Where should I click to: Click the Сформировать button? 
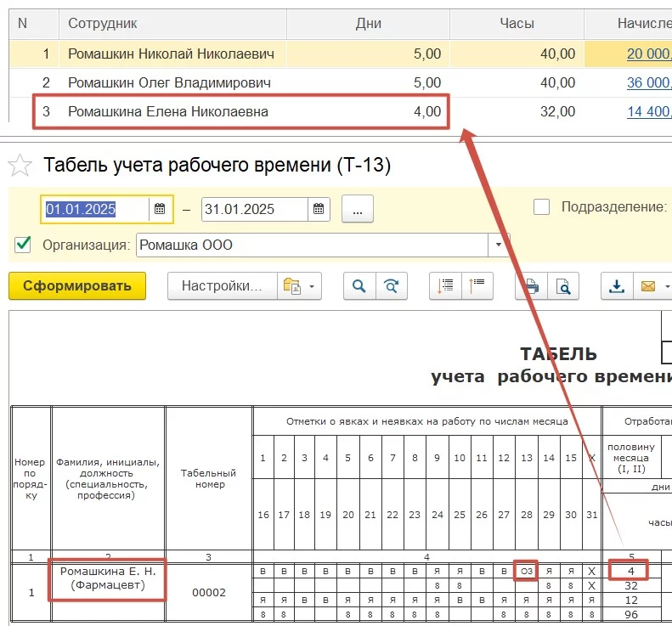pyautogui.click(x=77, y=285)
